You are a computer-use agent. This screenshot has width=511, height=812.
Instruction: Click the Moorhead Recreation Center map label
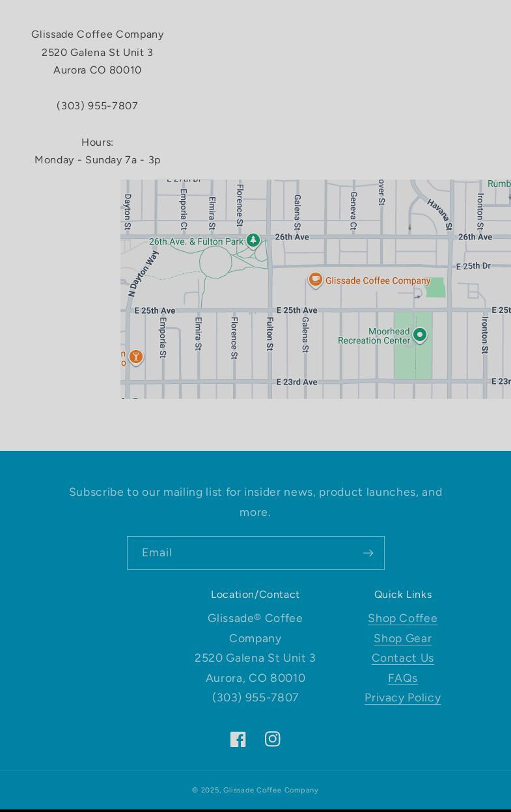click(374, 336)
